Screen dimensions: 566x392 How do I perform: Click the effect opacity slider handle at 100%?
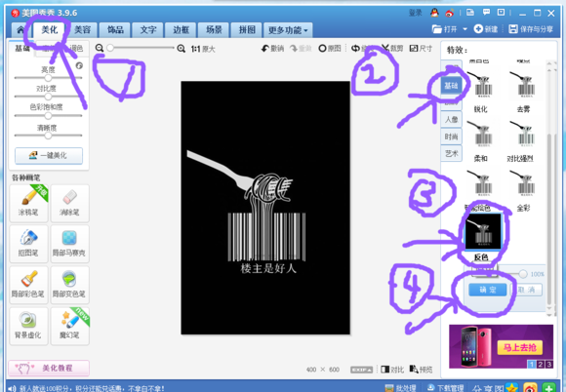(523, 274)
